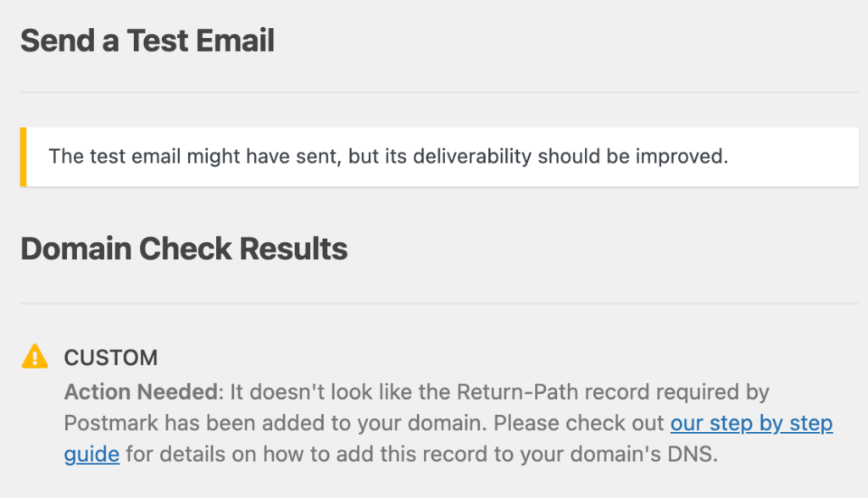Image resolution: width=868 pixels, height=498 pixels.
Task: Click the exclamation mark inside the warning triangle
Action: pos(33,360)
